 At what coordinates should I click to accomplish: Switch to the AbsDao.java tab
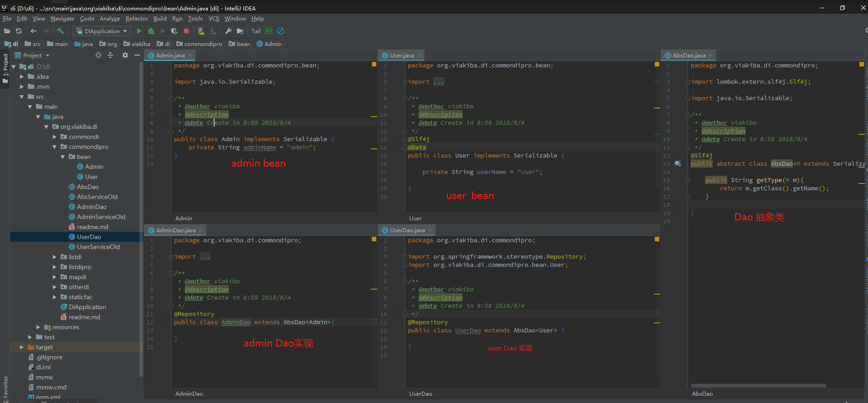point(688,56)
